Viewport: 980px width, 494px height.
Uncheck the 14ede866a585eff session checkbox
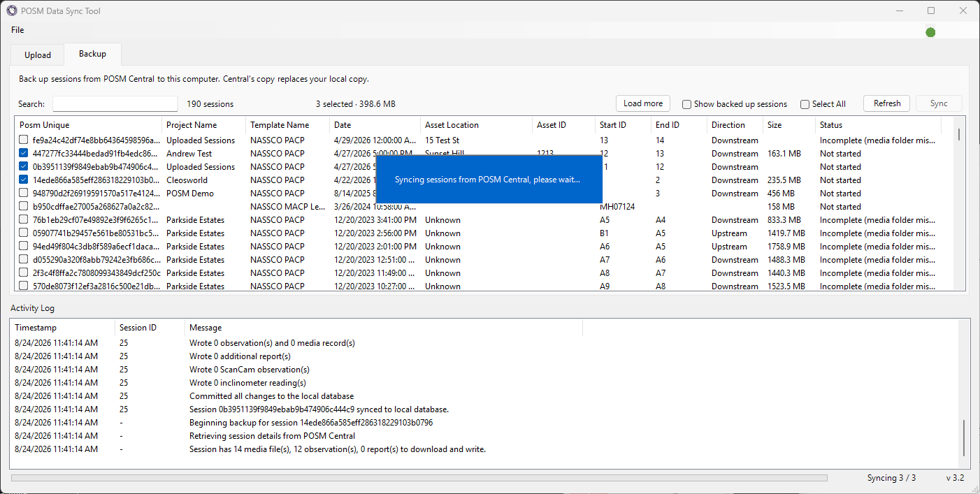tap(24, 180)
